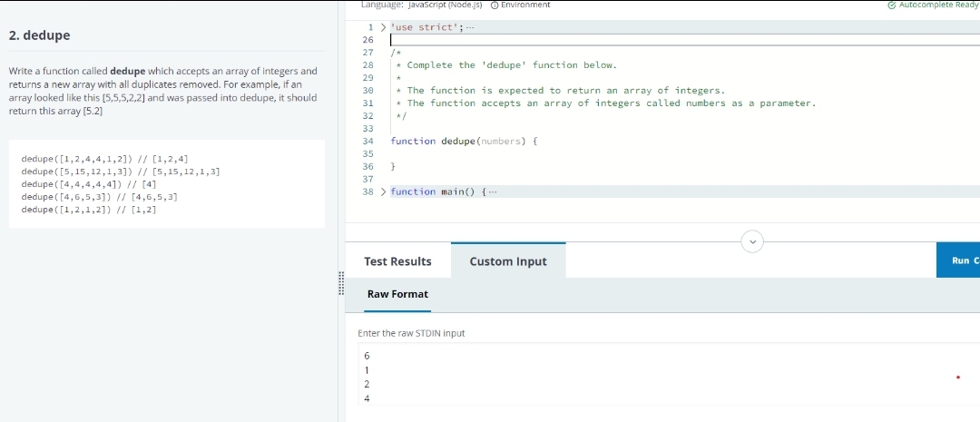Open the Raw Format tab
This screenshot has width=980, height=422.
click(397, 294)
